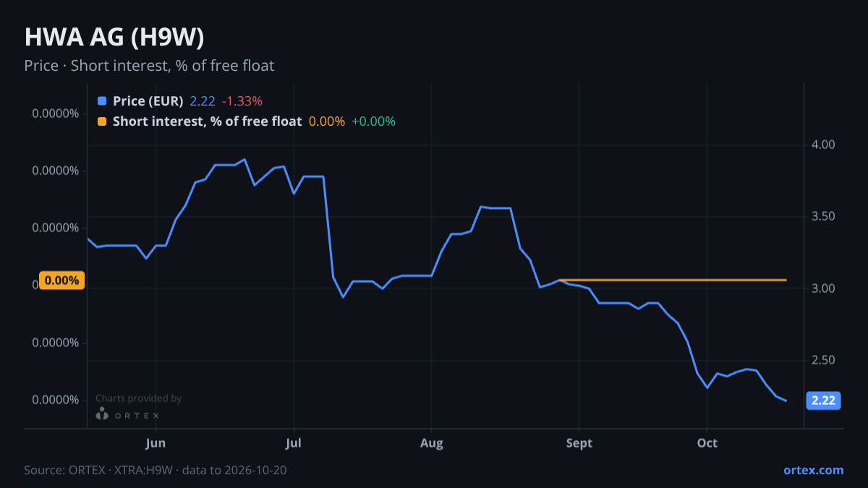Click 'Short interest, % of free float' legend label
The image size is (868, 488).
click(x=207, y=121)
